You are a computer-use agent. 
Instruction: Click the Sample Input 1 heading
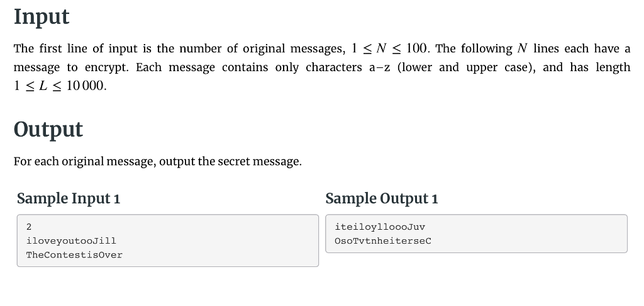[68, 198]
